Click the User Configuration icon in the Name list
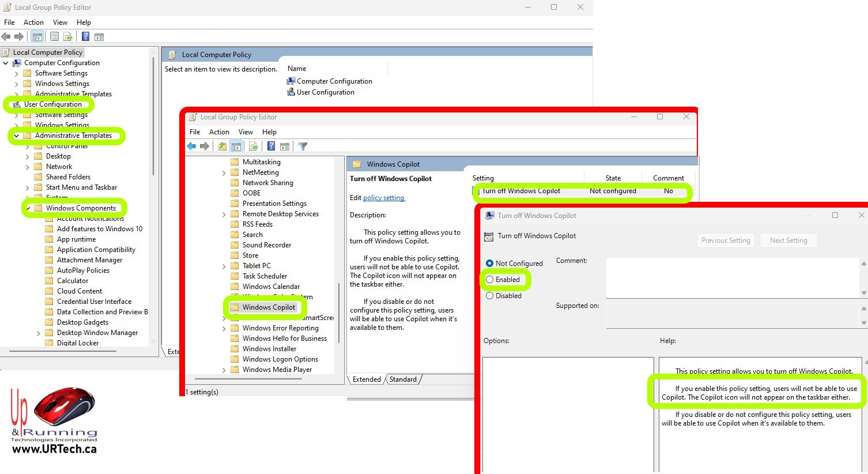Viewport: 868px width, 474px height. [291, 92]
